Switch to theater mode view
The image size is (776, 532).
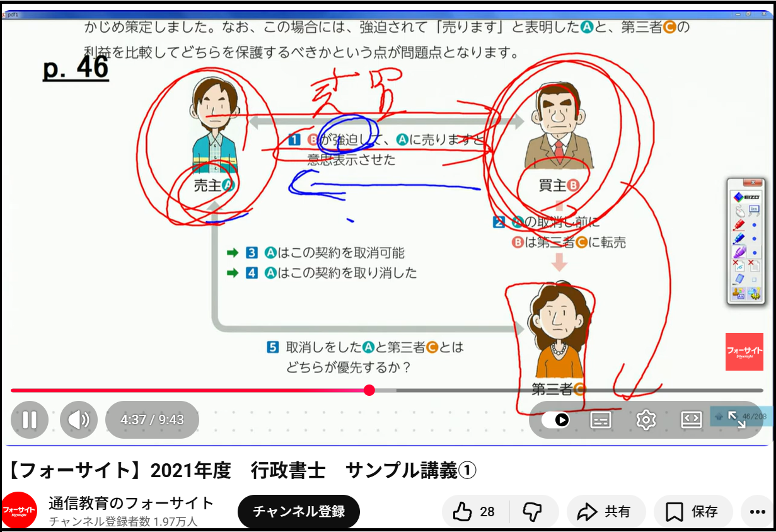692,420
